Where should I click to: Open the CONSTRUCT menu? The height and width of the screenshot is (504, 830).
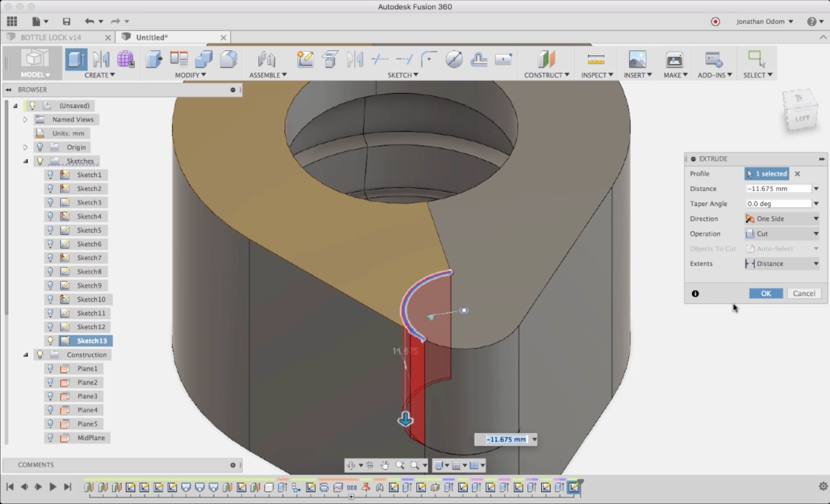[x=546, y=75]
